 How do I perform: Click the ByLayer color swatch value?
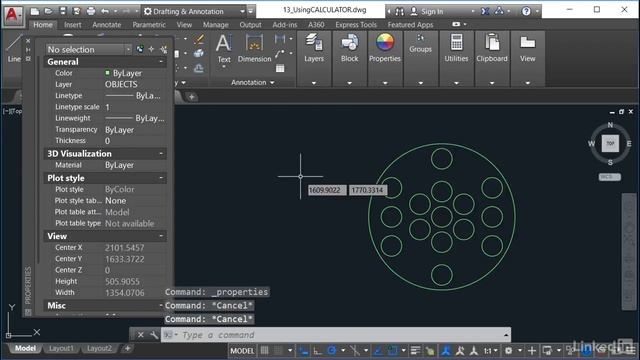pos(107,73)
